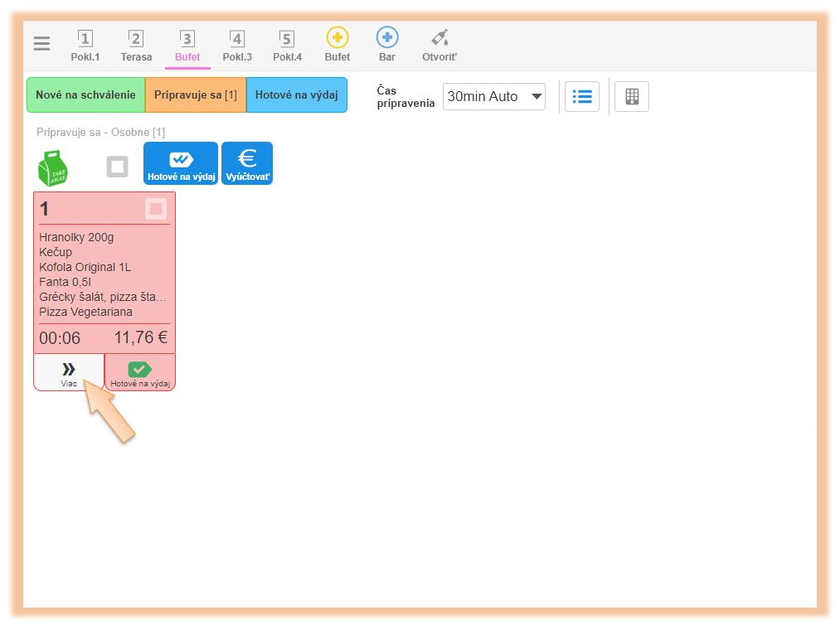This screenshot has width=840, height=630.
Task: Mark order 1 as Hotové na výdaj
Action: [x=140, y=372]
